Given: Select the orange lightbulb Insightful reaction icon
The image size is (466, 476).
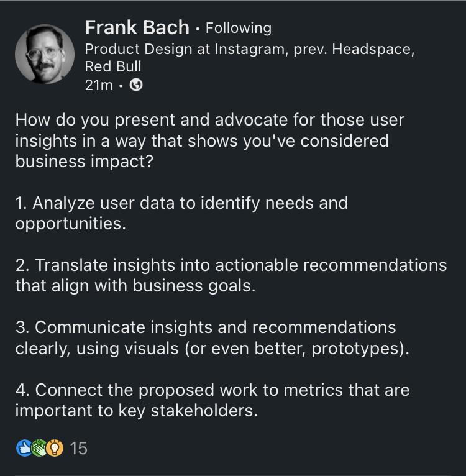Looking at the screenshot, I should 55,448.
